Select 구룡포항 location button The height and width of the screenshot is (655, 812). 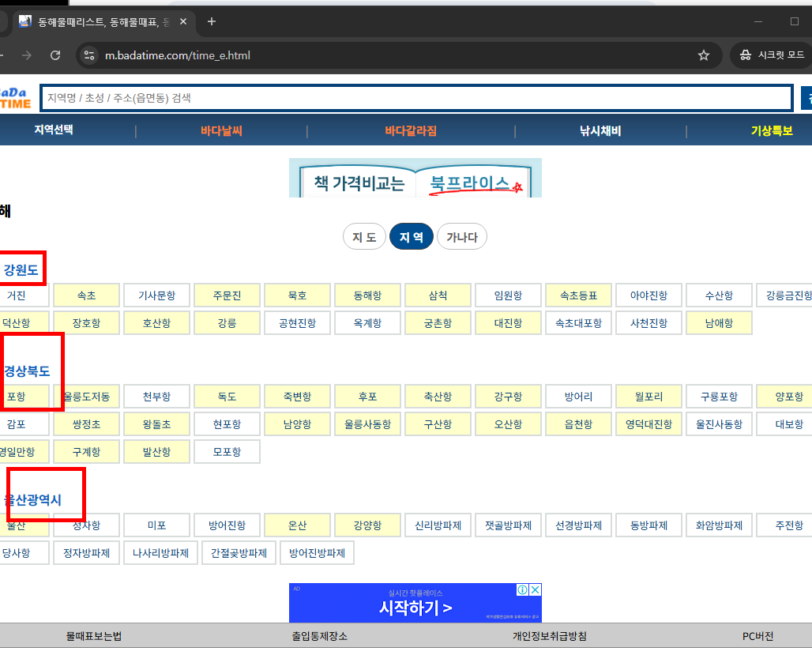(x=719, y=397)
